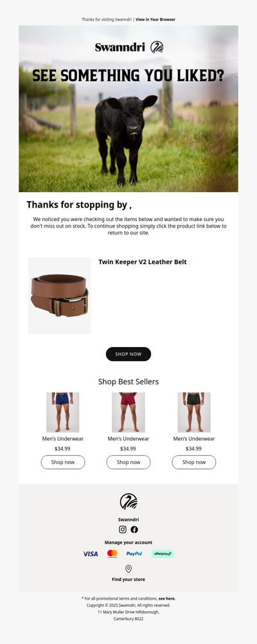
Task: Click the Swanndri header logo
Action: coord(129,47)
